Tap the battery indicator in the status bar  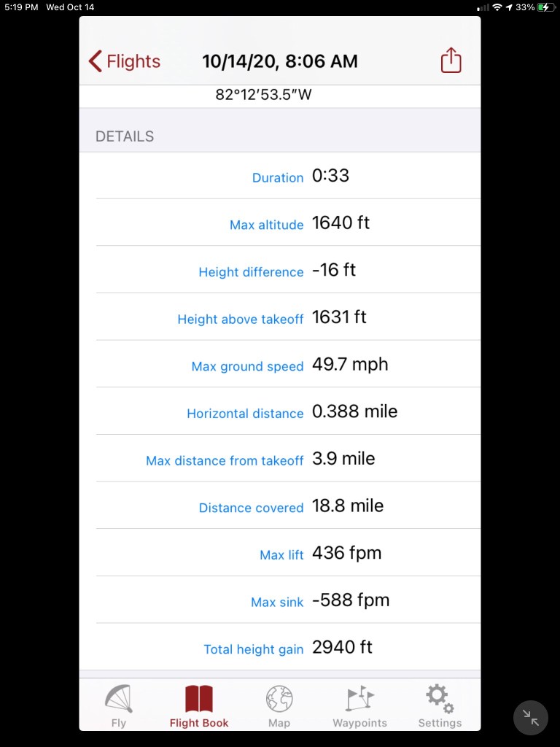545,7
